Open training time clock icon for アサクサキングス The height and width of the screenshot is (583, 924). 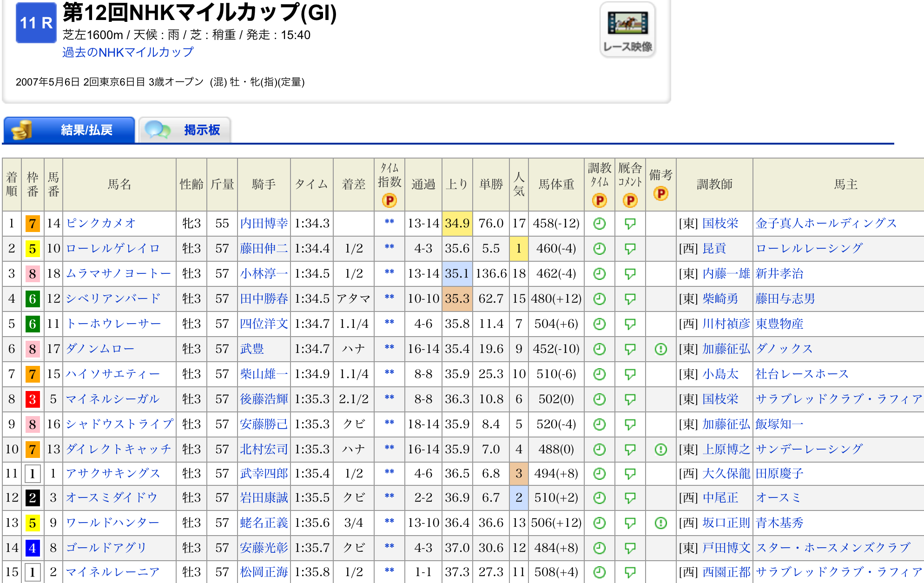[600, 474]
